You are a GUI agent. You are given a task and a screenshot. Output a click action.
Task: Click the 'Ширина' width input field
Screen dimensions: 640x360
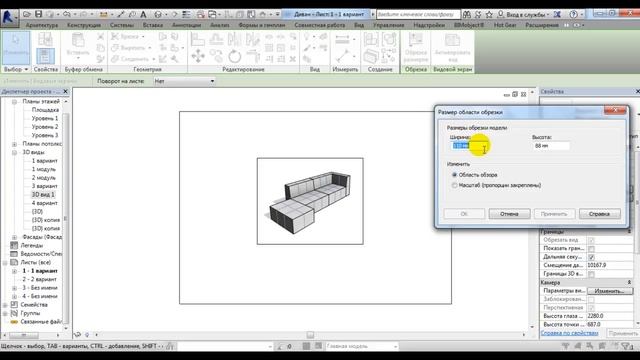469,146
